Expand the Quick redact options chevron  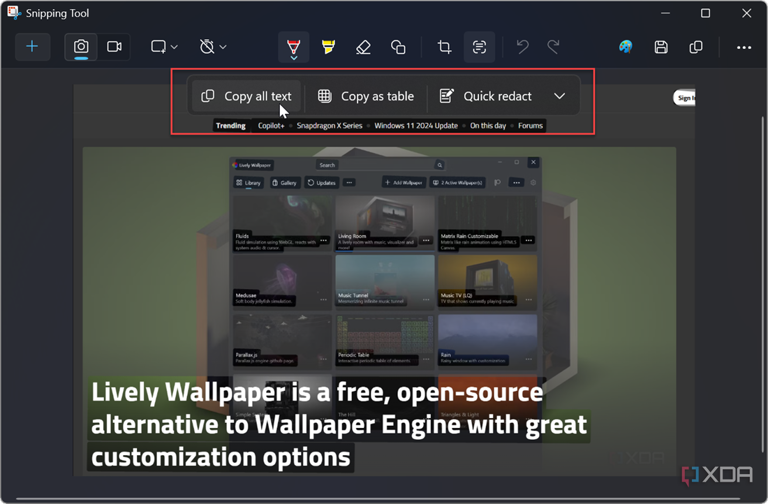(559, 96)
